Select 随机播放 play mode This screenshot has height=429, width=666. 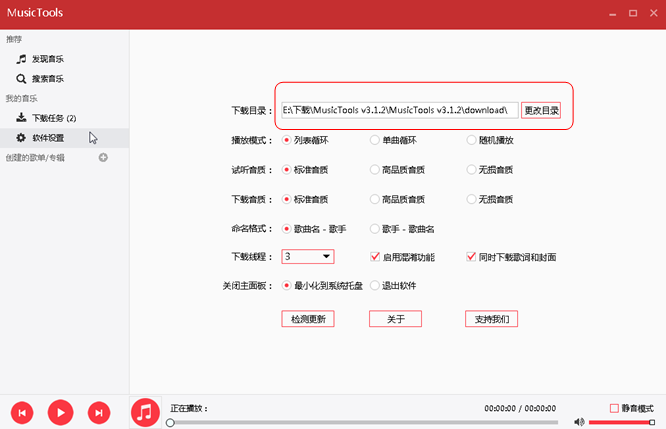[x=471, y=140]
